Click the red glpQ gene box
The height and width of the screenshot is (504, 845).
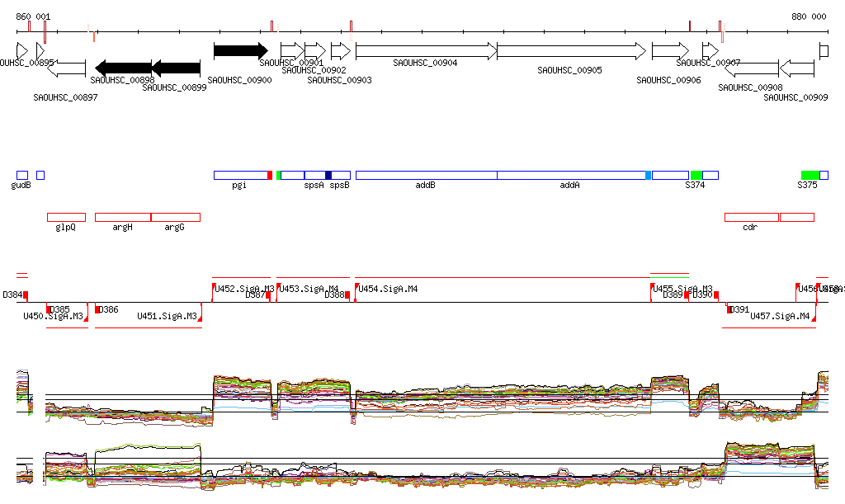click(66, 217)
